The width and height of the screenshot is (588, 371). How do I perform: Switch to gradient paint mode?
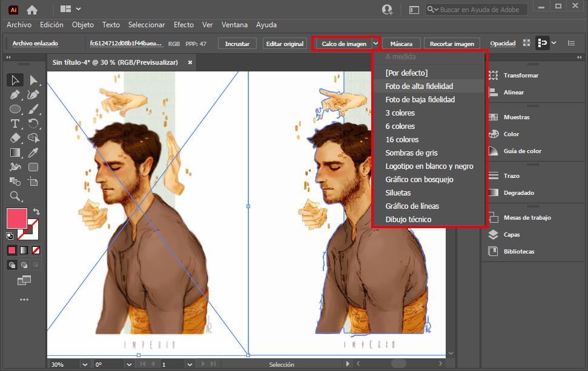click(24, 250)
